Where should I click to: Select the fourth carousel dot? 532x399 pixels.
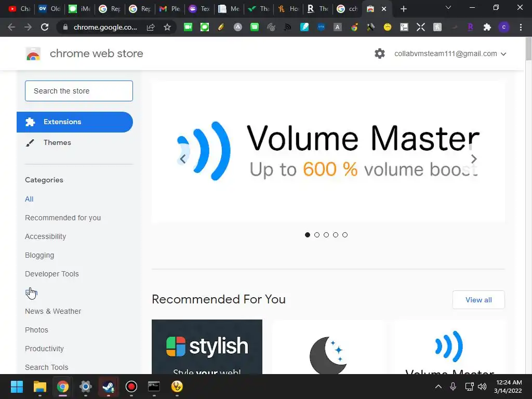pos(336,235)
